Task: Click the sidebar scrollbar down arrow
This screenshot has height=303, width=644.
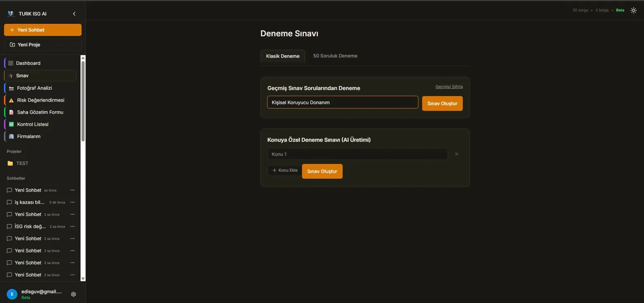Action: 83,278
